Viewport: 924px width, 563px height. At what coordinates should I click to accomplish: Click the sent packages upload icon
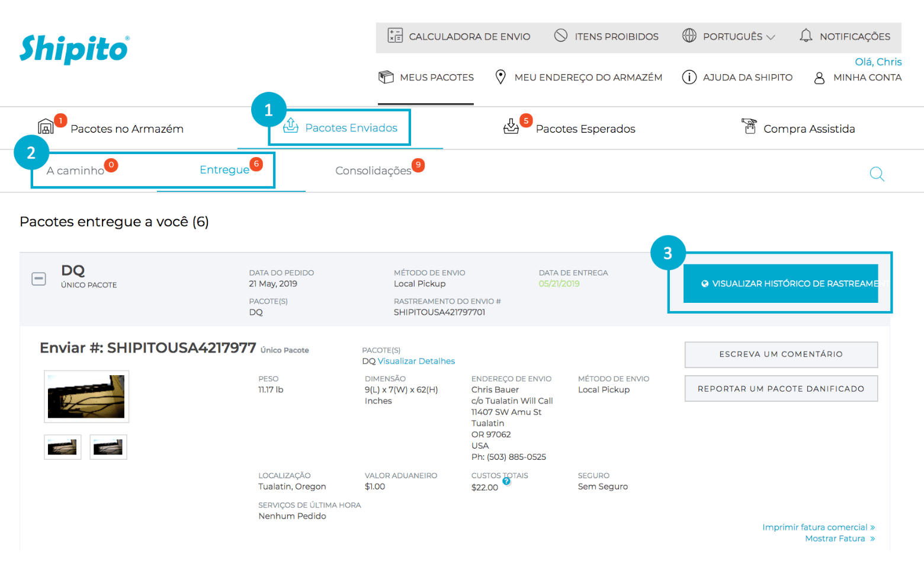point(291,125)
